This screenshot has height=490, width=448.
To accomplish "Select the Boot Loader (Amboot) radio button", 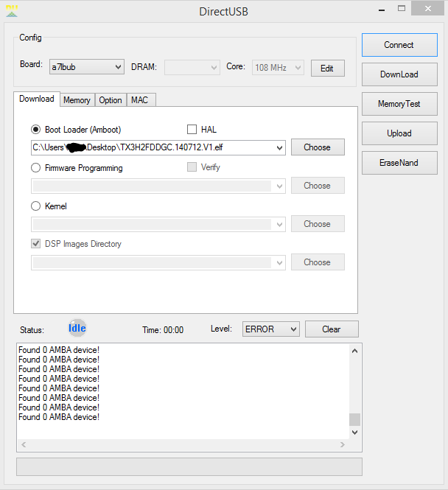I will click(x=35, y=130).
